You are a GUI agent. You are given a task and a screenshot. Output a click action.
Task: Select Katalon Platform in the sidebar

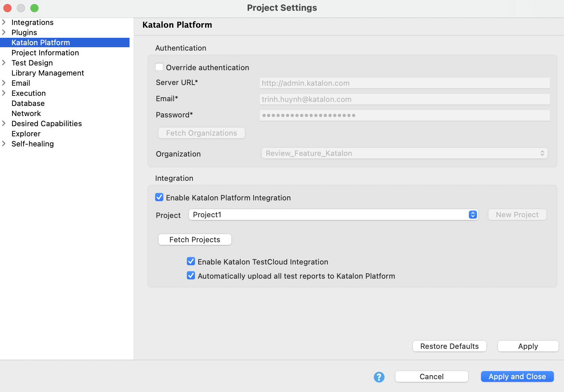(65, 43)
